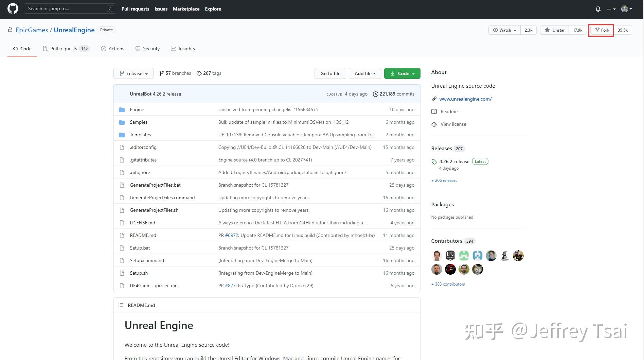Click the tag icon next to 207 tags

click(x=199, y=73)
